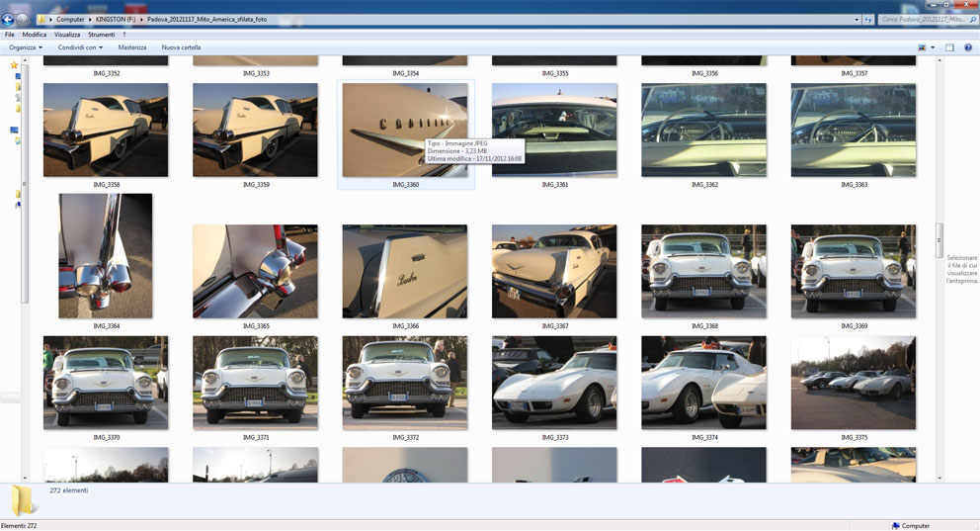Click Computer in the address breadcrumb
980x531 pixels.
[x=70, y=20]
